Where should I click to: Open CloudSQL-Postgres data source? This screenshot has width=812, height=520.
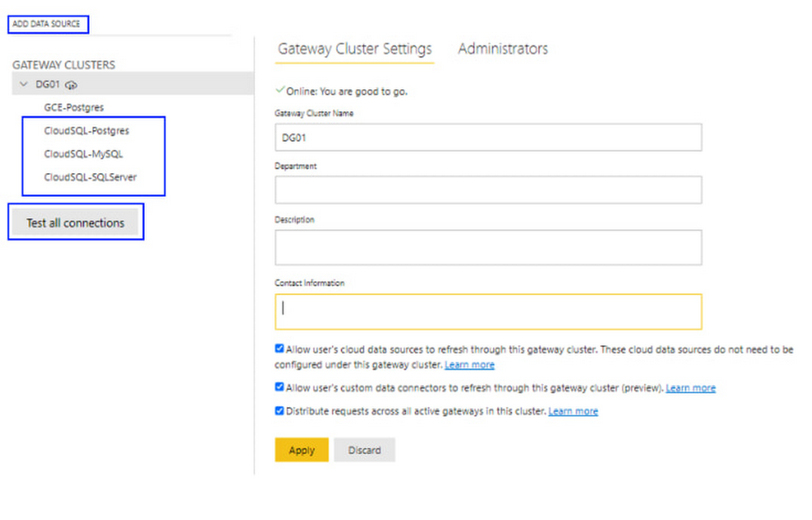[86, 130]
